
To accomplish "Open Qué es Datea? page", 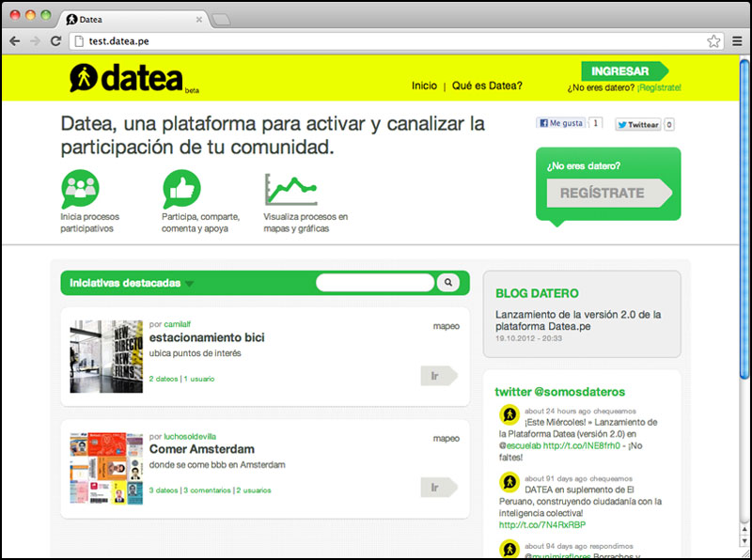I will coord(487,86).
